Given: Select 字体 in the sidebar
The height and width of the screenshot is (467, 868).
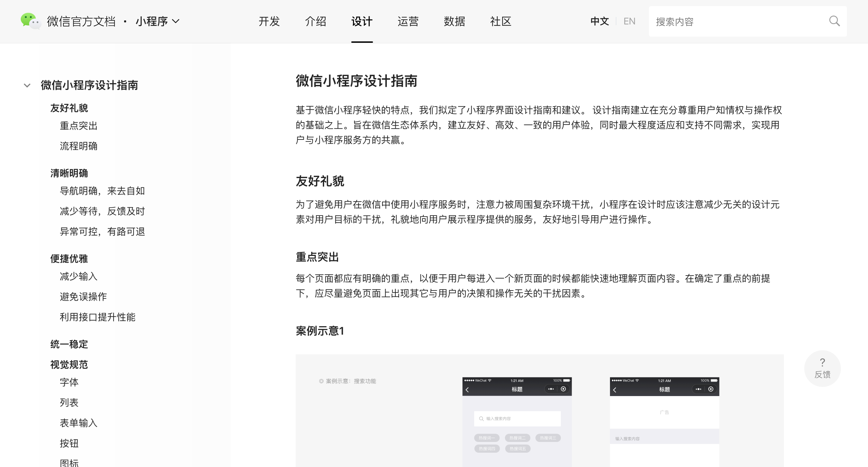Looking at the screenshot, I should pyautogui.click(x=69, y=382).
